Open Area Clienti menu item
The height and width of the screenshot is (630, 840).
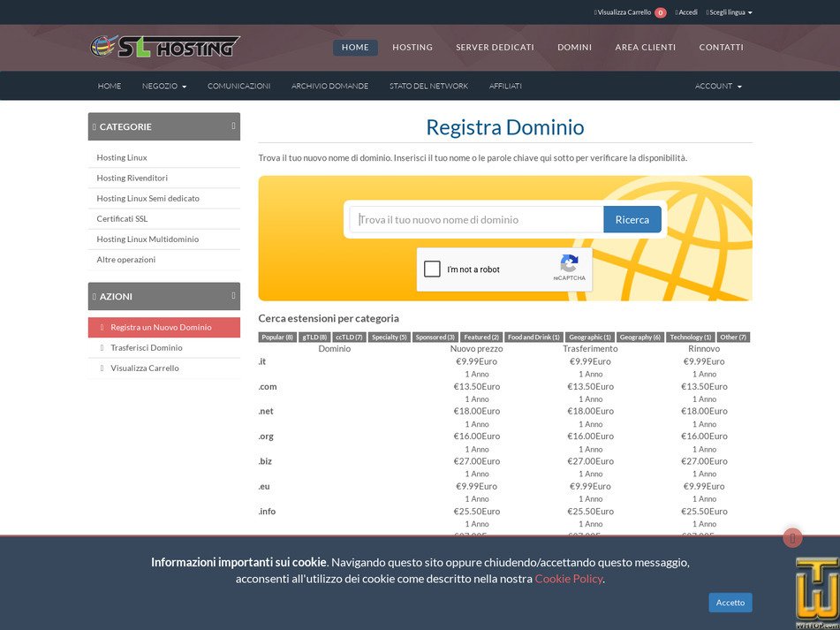(645, 47)
